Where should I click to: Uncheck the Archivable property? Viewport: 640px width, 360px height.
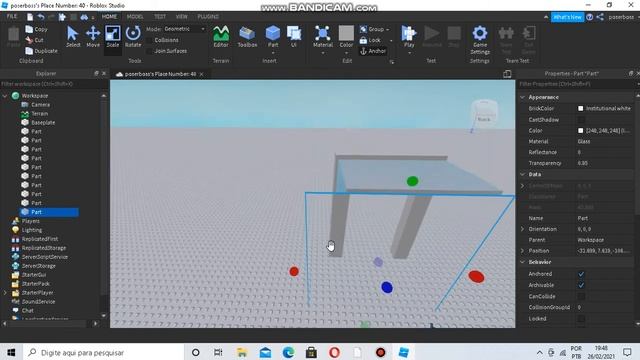click(x=581, y=285)
